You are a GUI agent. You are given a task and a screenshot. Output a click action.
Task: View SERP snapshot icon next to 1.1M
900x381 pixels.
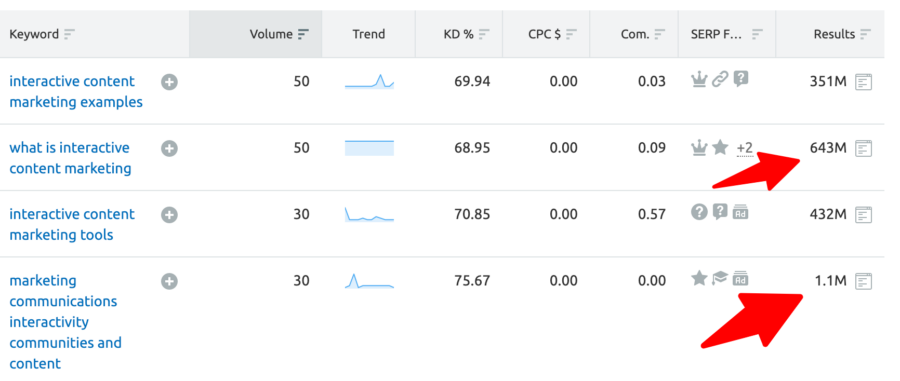coord(863,282)
